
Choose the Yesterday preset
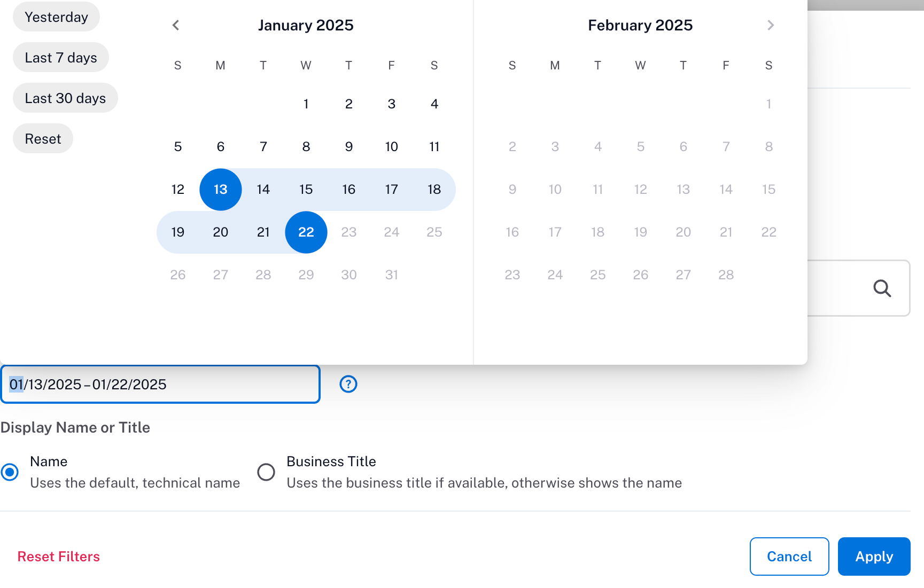56,17
